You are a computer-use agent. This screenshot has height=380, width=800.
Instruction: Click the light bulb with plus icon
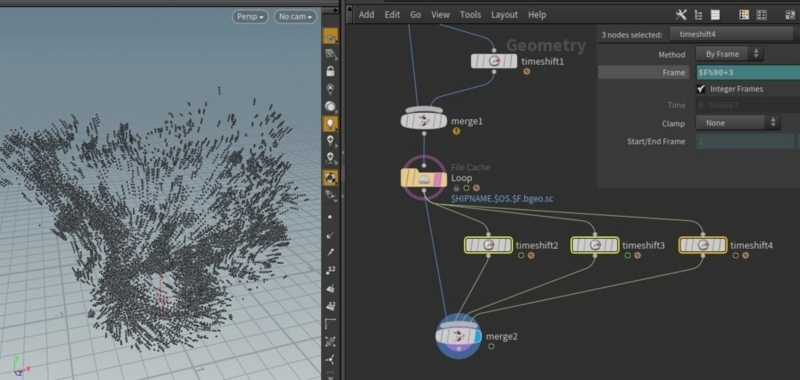pyautogui.click(x=330, y=141)
